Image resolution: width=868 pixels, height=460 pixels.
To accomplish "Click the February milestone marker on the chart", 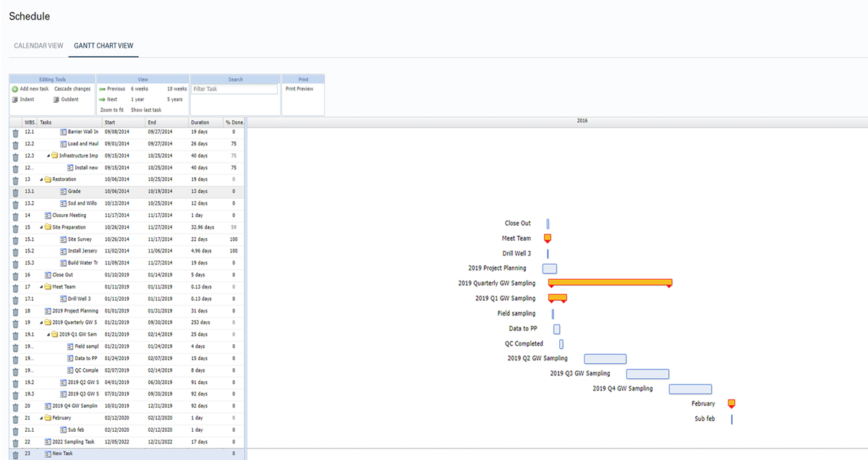I will point(731,404).
